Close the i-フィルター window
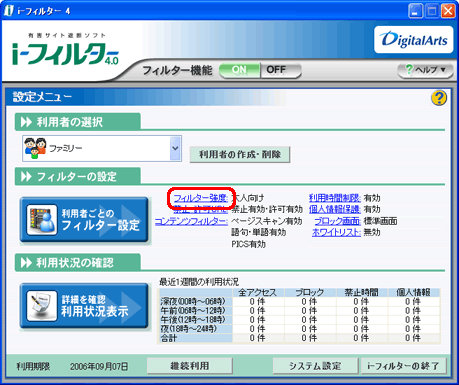 pyautogui.click(x=449, y=11)
